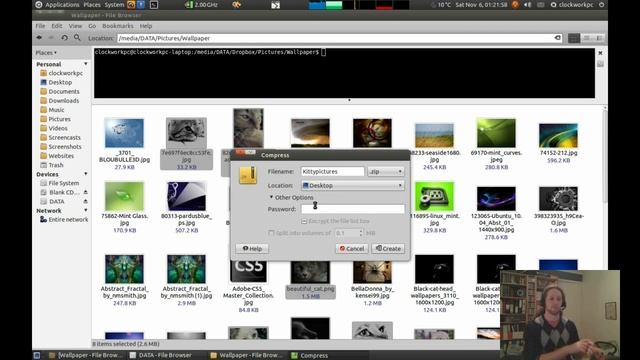Collapse the Devices section in sidebar
The image size is (640, 360).
click(x=86, y=174)
